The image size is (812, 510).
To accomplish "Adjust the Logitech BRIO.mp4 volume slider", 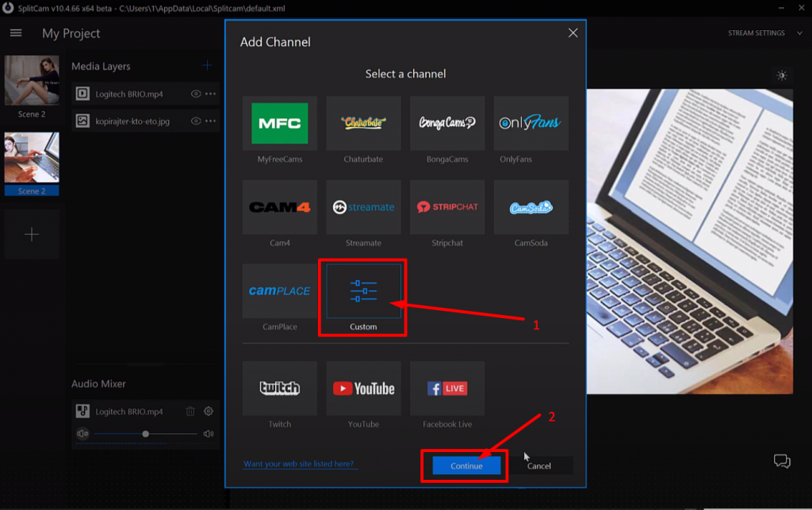I will click(x=146, y=434).
